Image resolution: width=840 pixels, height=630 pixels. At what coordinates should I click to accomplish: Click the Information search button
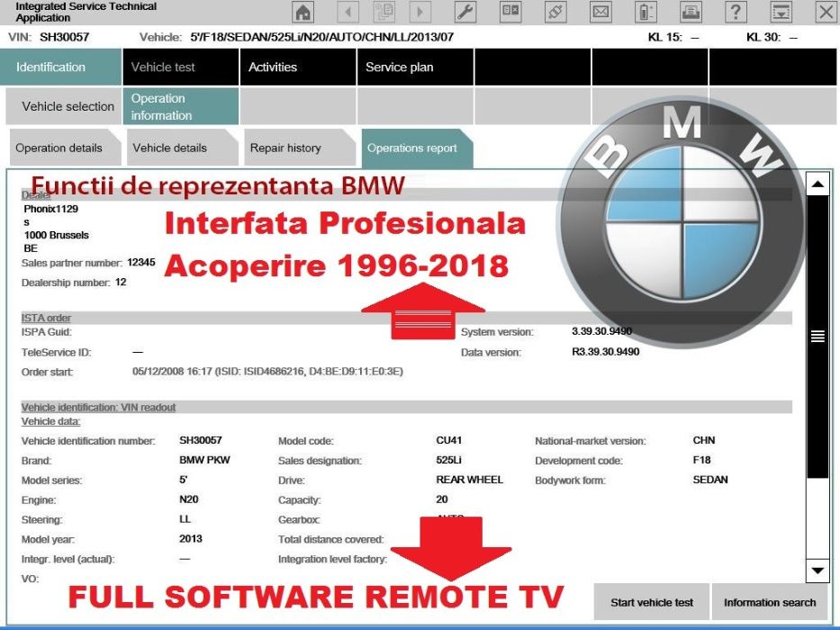coord(770,602)
